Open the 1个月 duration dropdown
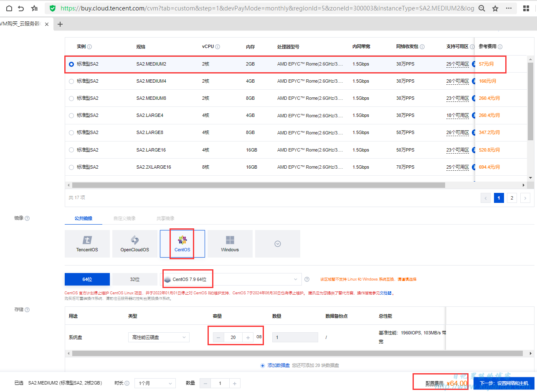The width and height of the screenshot is (537, 392). point(155,383)
